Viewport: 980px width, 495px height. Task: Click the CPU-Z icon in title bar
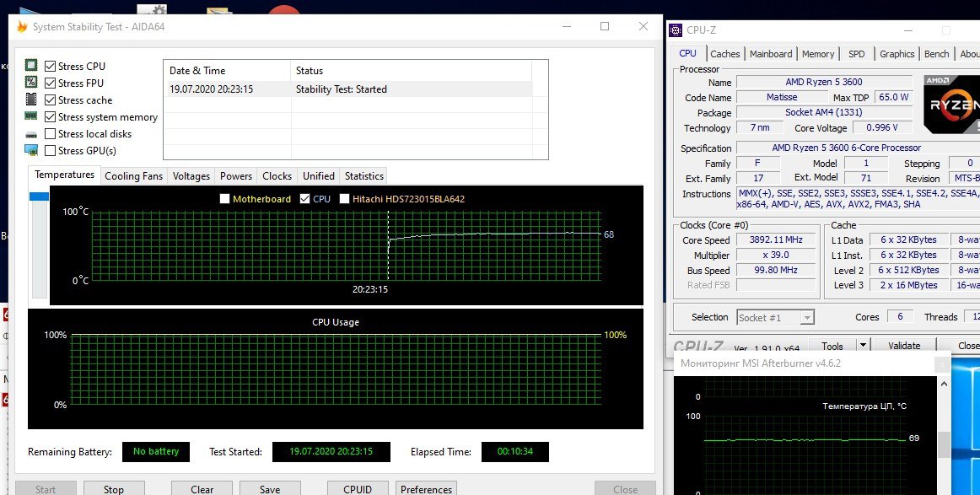(676, 30)
